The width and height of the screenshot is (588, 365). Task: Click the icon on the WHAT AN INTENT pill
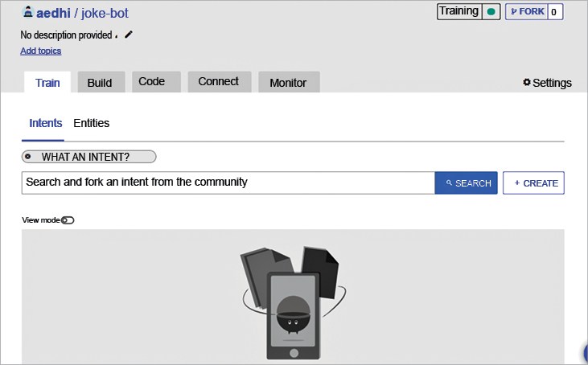tap(28, 157)
